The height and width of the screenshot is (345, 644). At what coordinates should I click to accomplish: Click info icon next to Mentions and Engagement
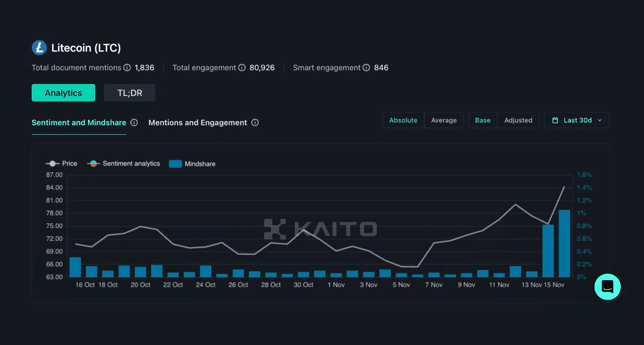point(255,123)
